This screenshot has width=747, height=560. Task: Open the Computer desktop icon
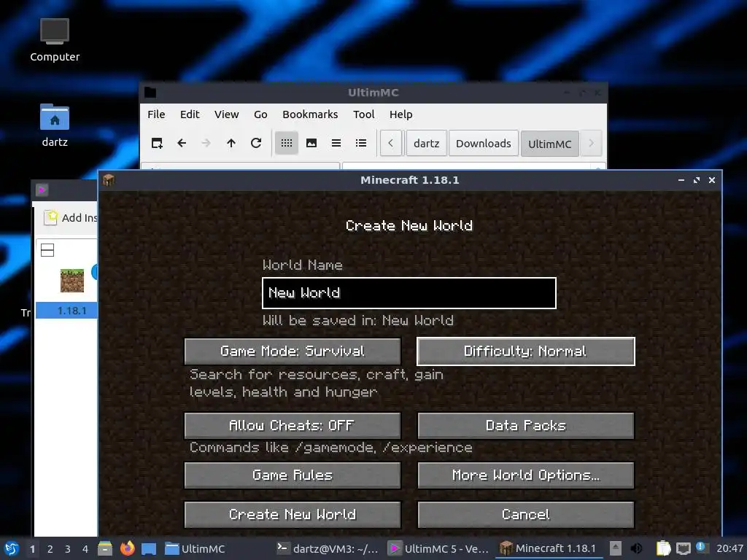click(55, 40)
